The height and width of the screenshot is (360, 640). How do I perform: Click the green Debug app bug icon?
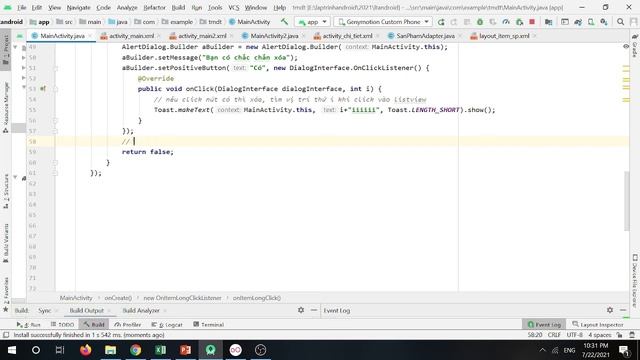pos(480,22)
